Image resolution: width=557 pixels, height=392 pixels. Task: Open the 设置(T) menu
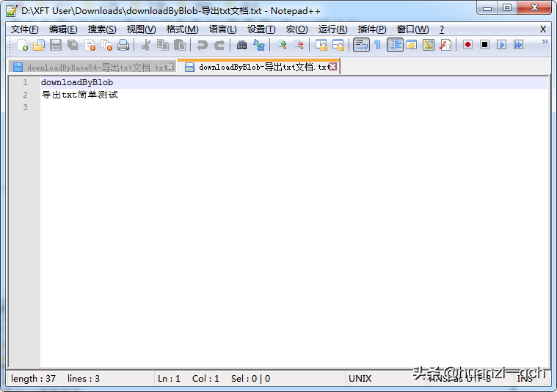(x=261, y=29)
